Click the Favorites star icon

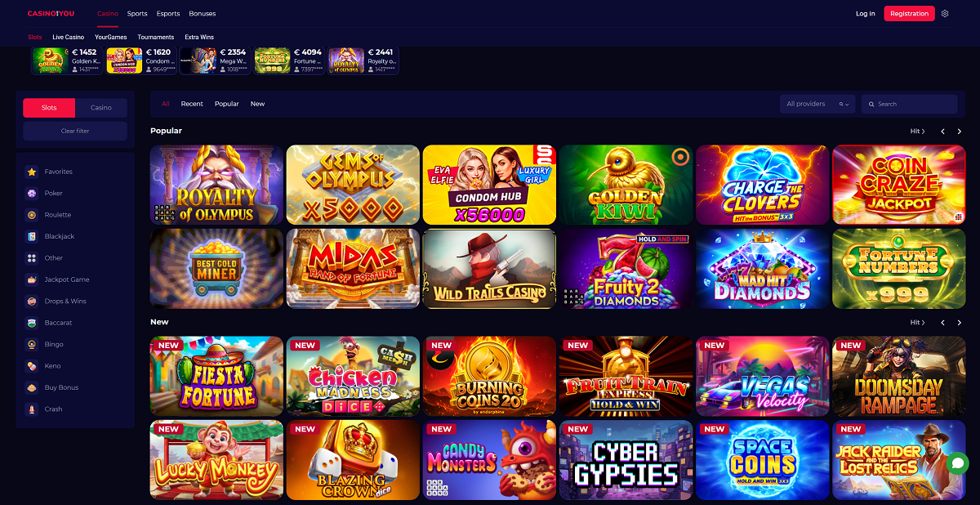tap(32, 172)
